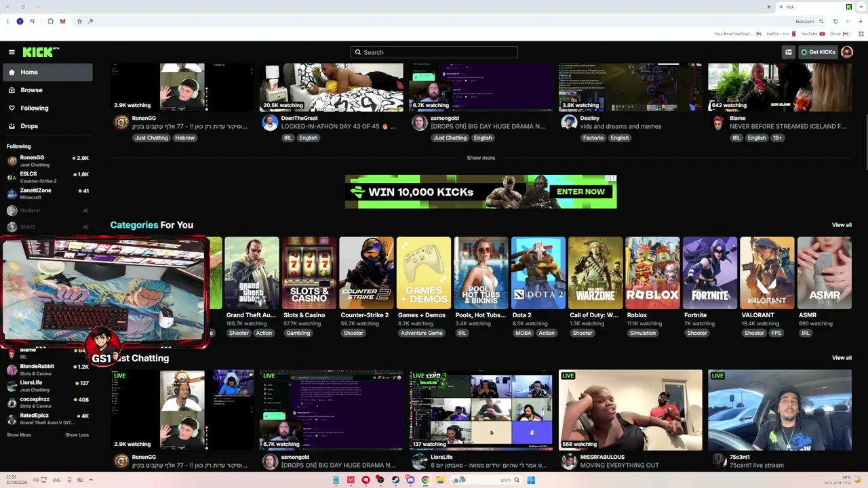Click the Adventure Game tag
The width and height of the screenshot is (868, 488).
point(422,333)
